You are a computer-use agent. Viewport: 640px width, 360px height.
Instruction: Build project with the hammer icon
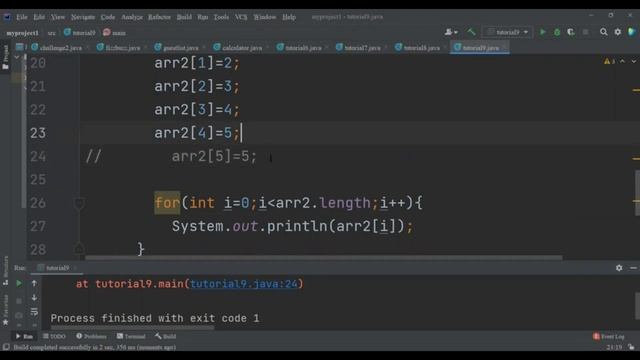tap(471, 32)
